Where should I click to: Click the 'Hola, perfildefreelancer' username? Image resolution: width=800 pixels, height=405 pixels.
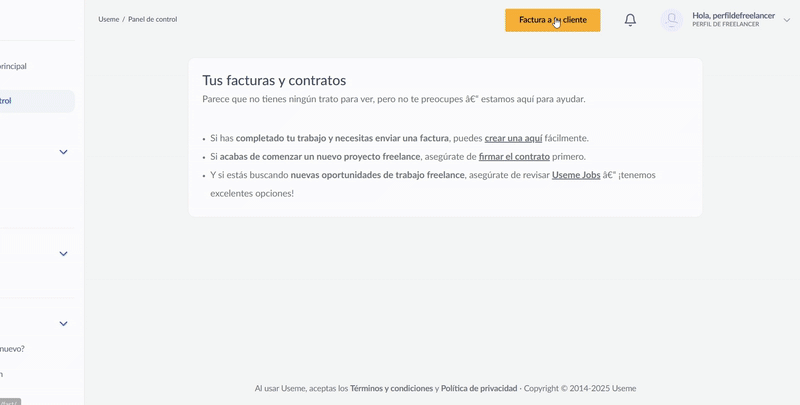coord(733,15)
